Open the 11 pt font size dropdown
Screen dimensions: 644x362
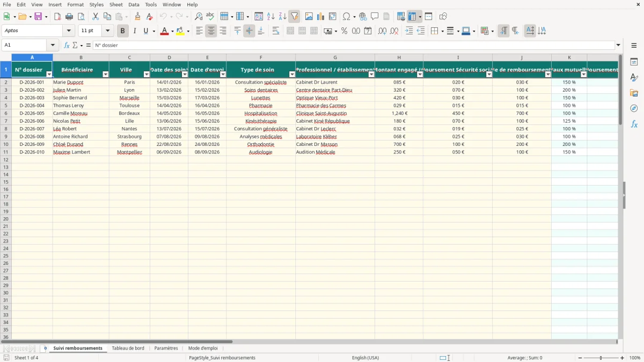pyautogui.click(x=107, y=31)
